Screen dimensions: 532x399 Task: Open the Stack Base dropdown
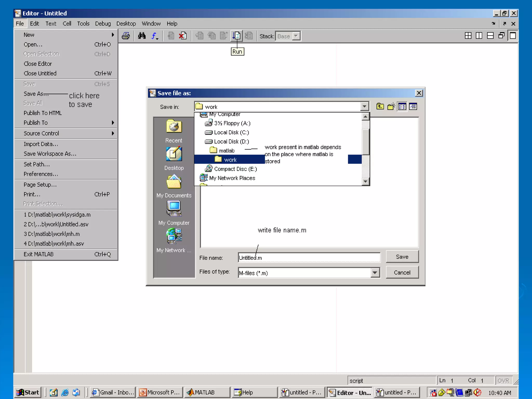pyautogui.click(x=296, y=36)
